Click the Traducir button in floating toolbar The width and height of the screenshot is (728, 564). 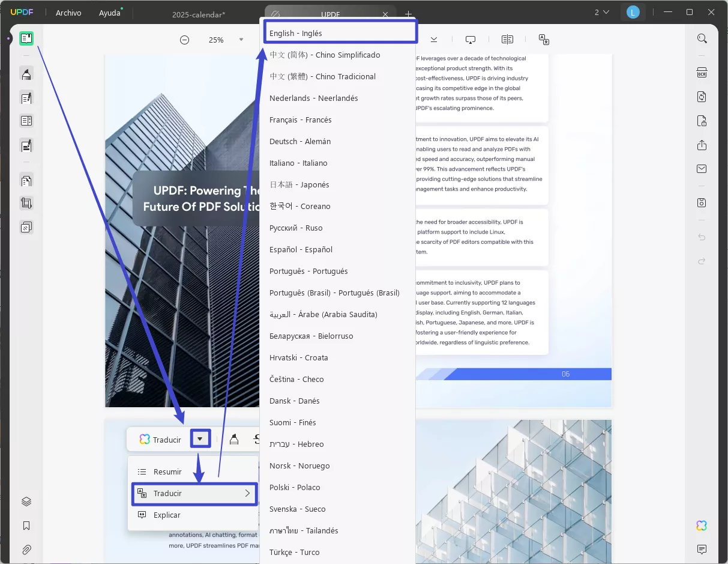160,440
